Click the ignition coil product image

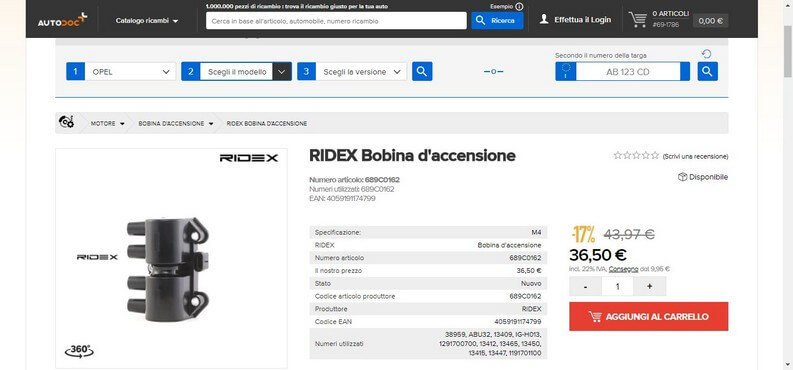(167, 269)
